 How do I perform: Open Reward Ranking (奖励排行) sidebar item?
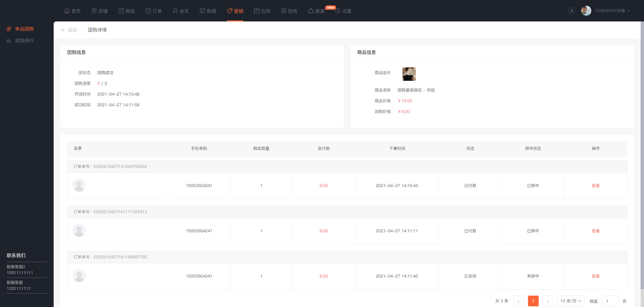point(24,41)
